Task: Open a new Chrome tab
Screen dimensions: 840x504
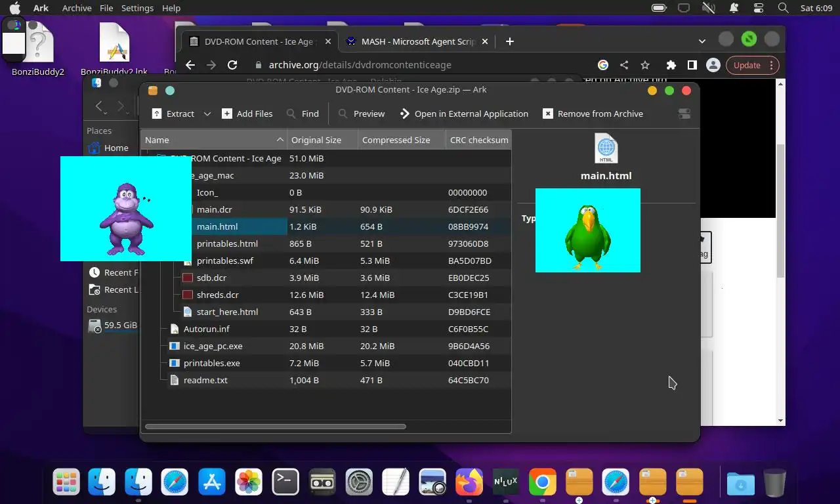Action: tap(509, 41)
